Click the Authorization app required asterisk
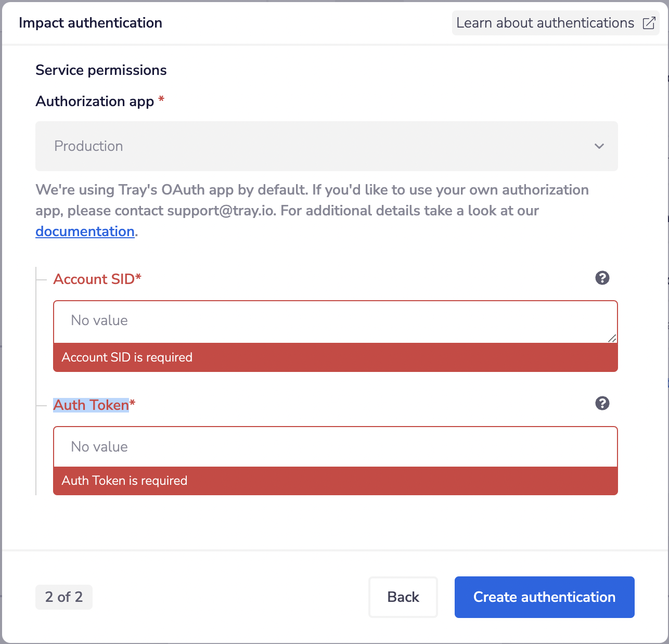The image size is (669, 644). coord(161,101)
